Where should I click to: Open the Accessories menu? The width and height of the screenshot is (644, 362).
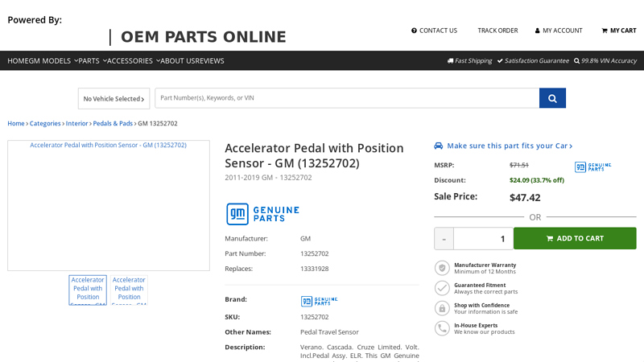[133, 61]
